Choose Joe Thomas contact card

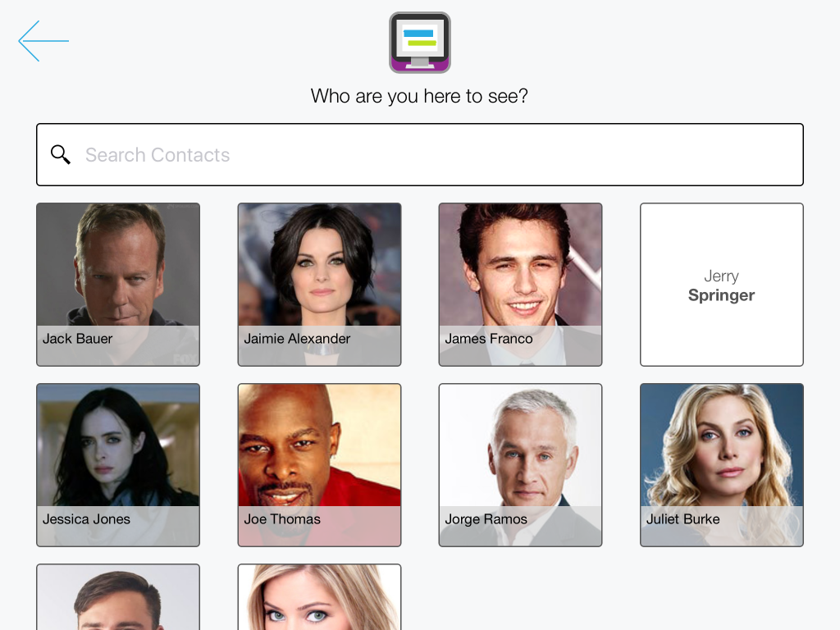(319, 465)
